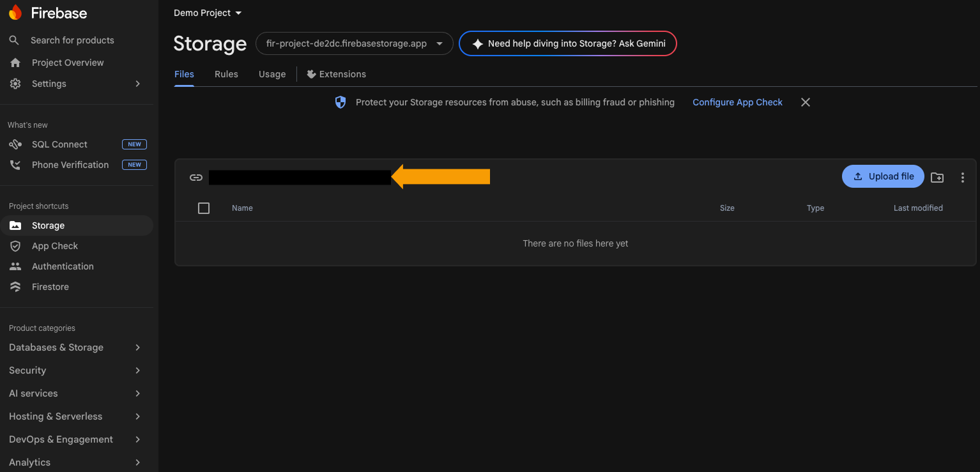Click Ask Gemini help button
Viewport: 980px width, 472px height.
pos(568,43)
